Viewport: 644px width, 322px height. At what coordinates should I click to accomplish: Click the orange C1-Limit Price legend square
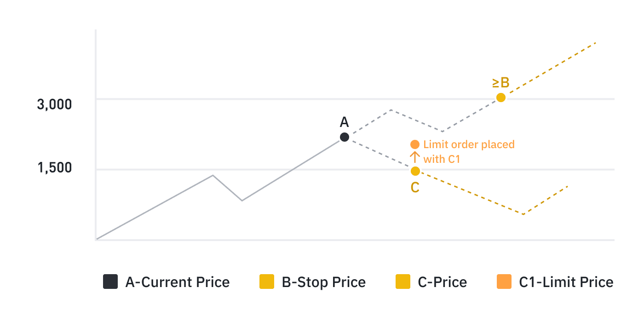point(504,282)
